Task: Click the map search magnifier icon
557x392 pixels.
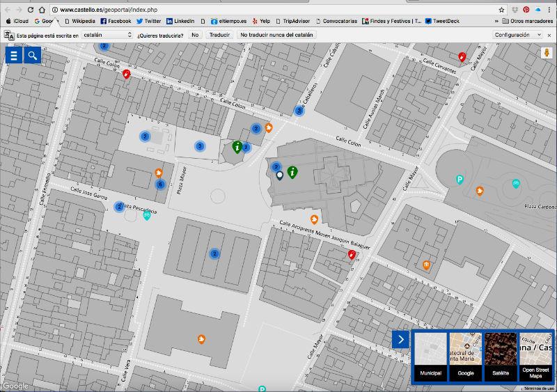Action: click(32, 56)
